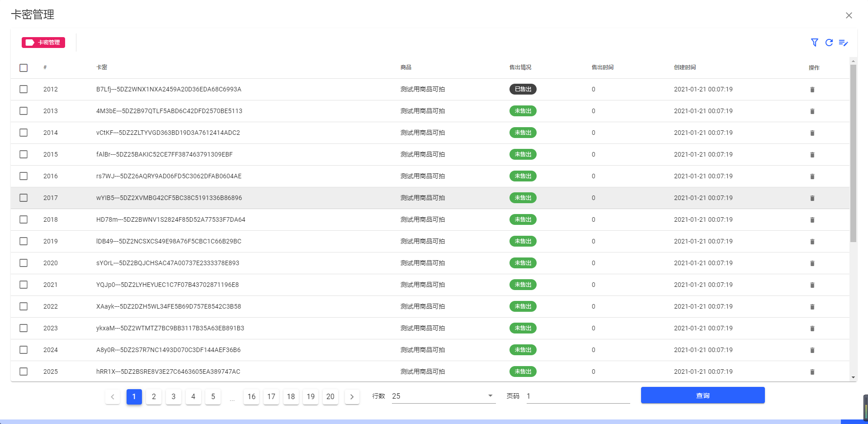Click the 未售出 badge in row 2013

[523, 111]
